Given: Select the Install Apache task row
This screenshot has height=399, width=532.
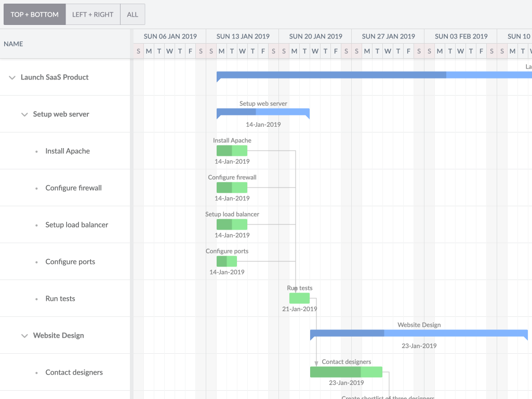Looking at the screenshot, I should [65, 151].
